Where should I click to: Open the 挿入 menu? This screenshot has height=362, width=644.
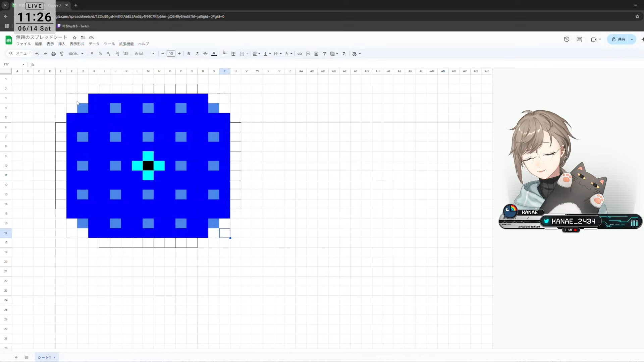62,44
